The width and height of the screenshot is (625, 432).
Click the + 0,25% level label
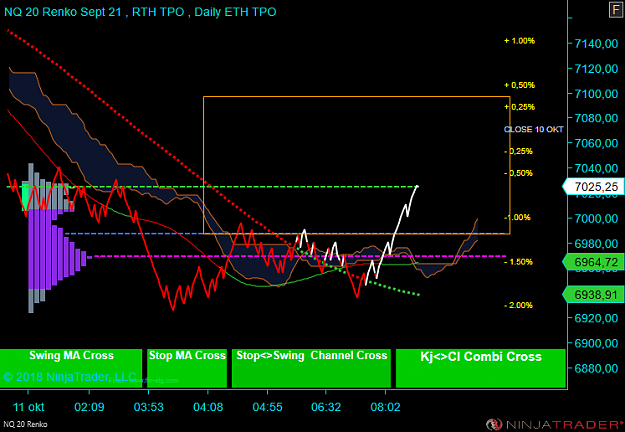(x=519, y=107)
